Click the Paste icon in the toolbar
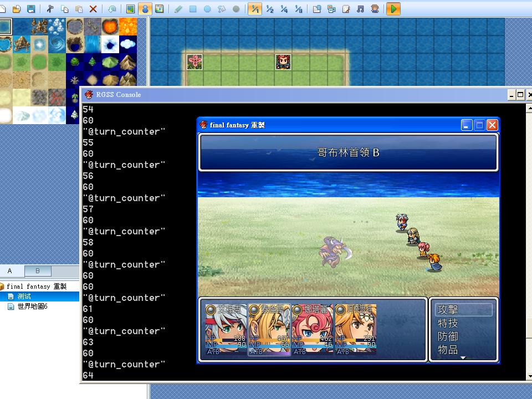Image resolution: width=532 pixels, height=399 pixels. click(x=79, y=9)
